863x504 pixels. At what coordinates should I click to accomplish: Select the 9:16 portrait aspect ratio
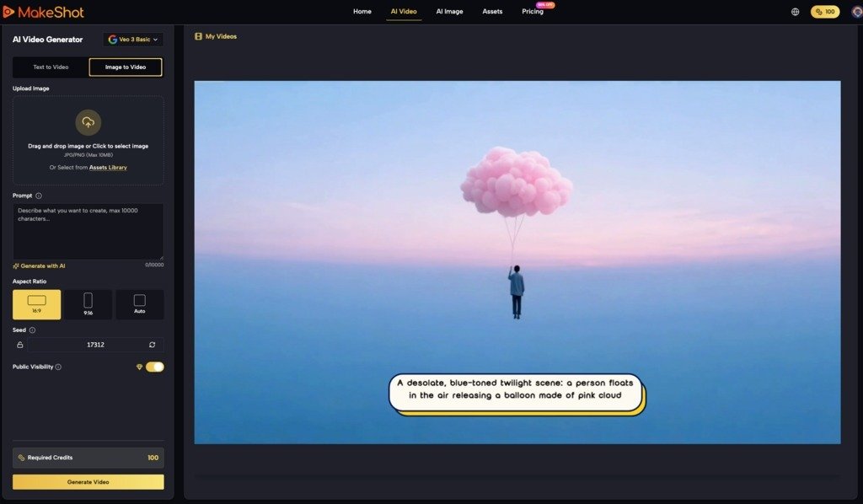pos(88,304)
